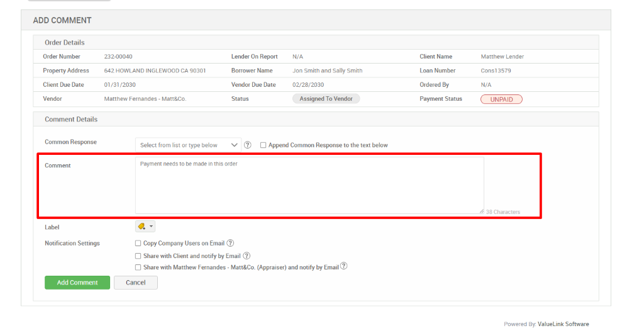Click the Cancel button
Image resolution: width=644 pixels, height=333 pixels.
pos(136,283)
